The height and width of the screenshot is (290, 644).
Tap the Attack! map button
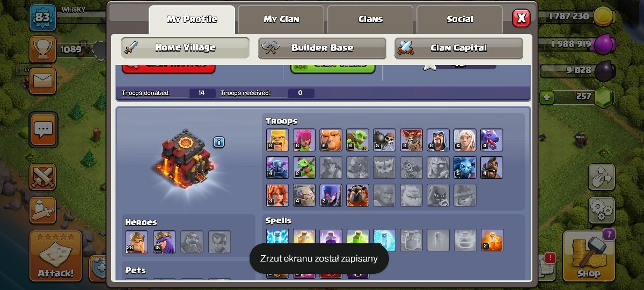click(x=56, y=256)
